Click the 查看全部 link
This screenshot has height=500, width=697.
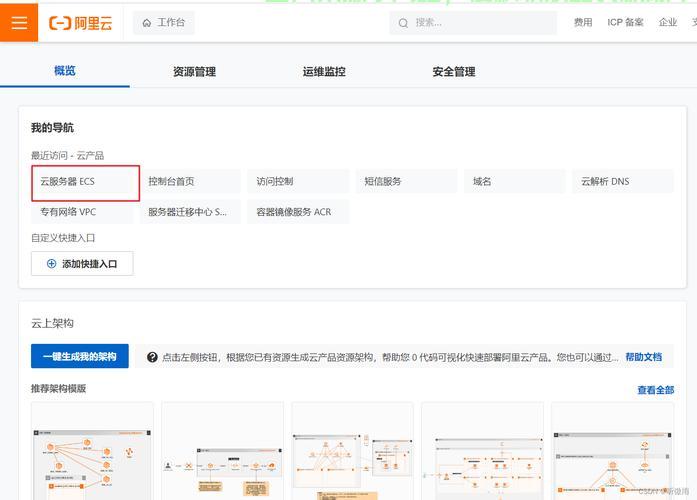tap(656, 390)
